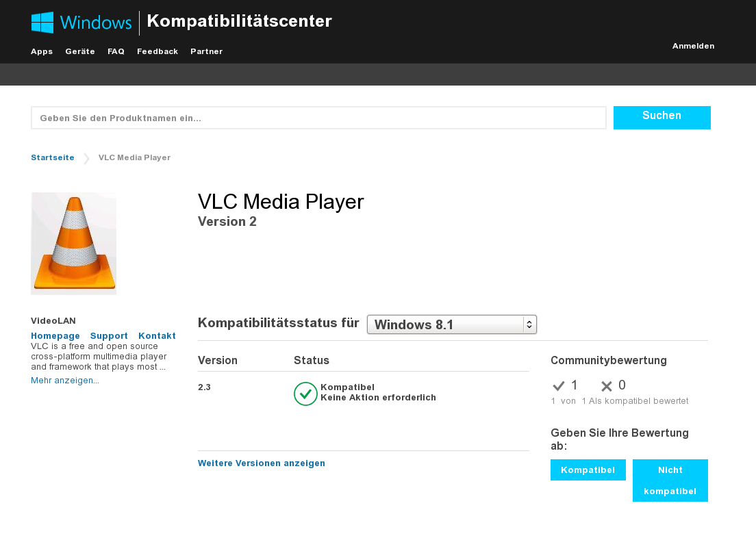
Task: Rate the app as Kompatibel
Action: pos(588,470)
